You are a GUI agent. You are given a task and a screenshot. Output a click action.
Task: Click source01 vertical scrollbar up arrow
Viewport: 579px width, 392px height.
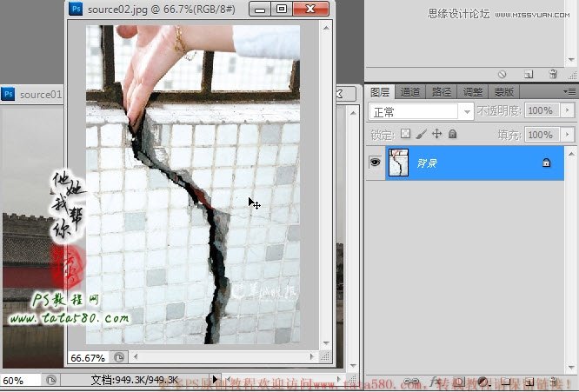pos(353,113)
